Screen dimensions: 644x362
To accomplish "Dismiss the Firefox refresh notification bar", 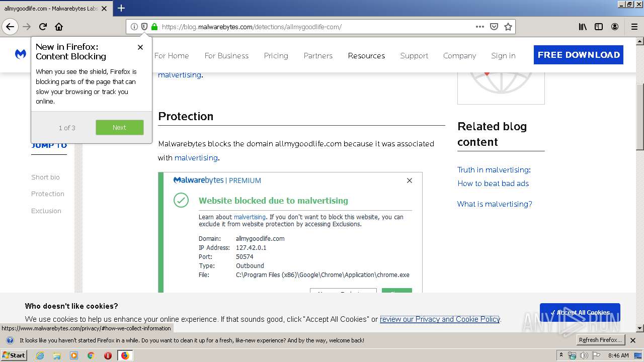I will (x=633, y=340).
